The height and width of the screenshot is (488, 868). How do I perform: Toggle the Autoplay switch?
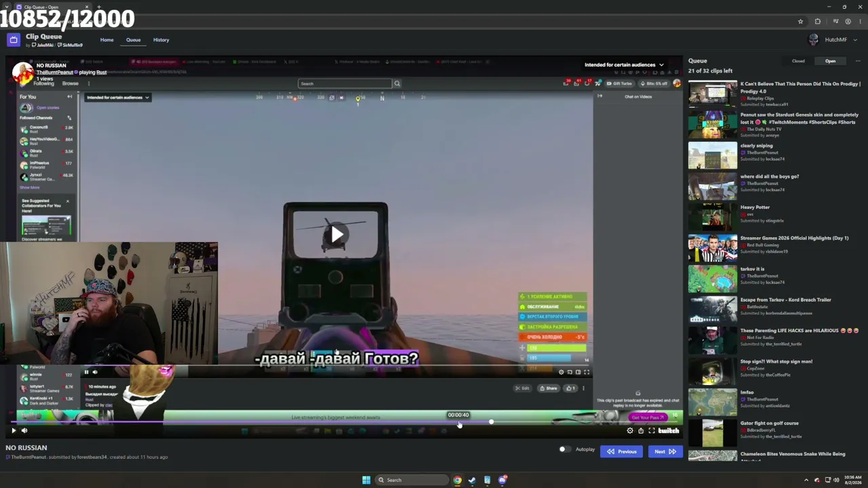coord(564,449)
